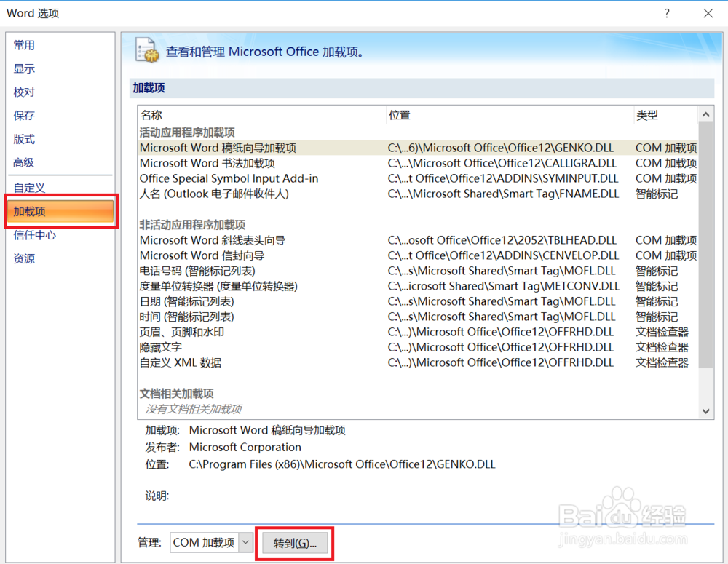Click the SYMINPUT.DLL location cell
The image size is (728, 564).
tap(503, 179)
